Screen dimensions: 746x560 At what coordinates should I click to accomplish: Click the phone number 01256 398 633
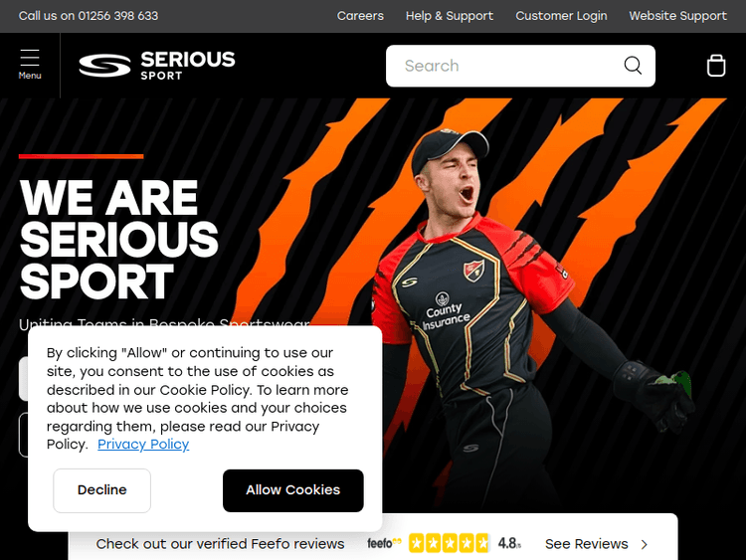pyautogui.click(x=118, y=16)
